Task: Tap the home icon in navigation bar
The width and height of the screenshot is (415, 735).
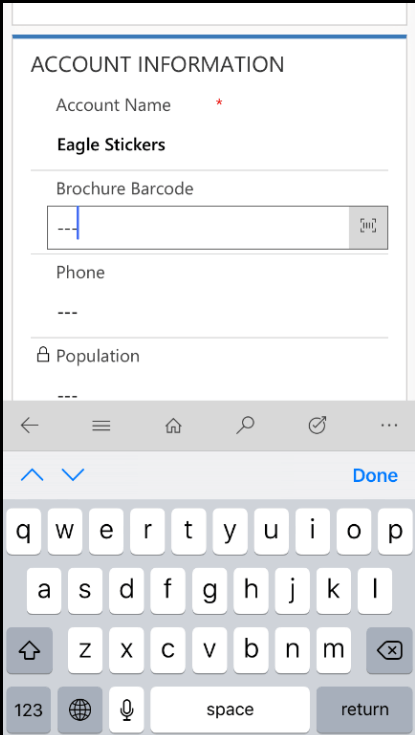Action: coord(173,426)
